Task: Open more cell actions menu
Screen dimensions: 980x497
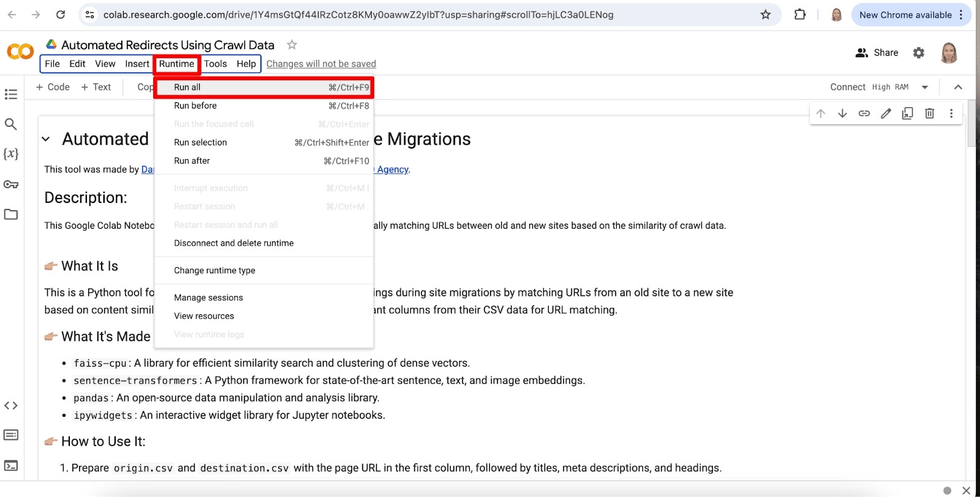Action: [x=951, y=113]
